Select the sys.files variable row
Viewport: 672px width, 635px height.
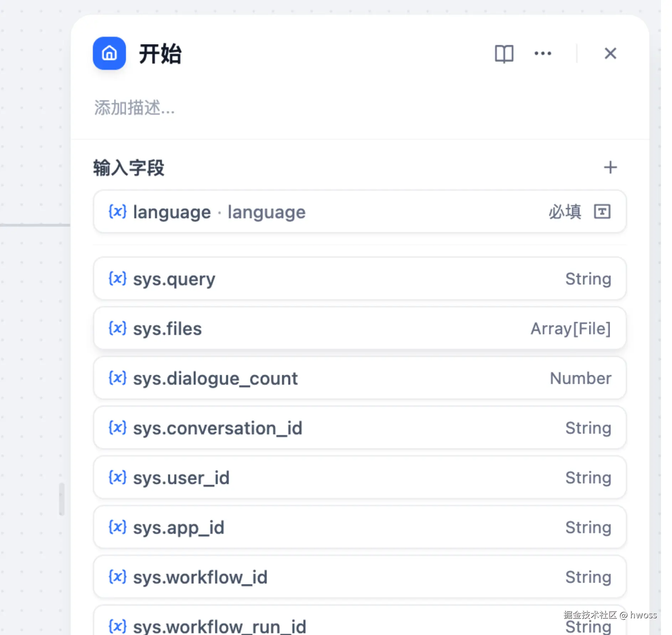[360, 328]
